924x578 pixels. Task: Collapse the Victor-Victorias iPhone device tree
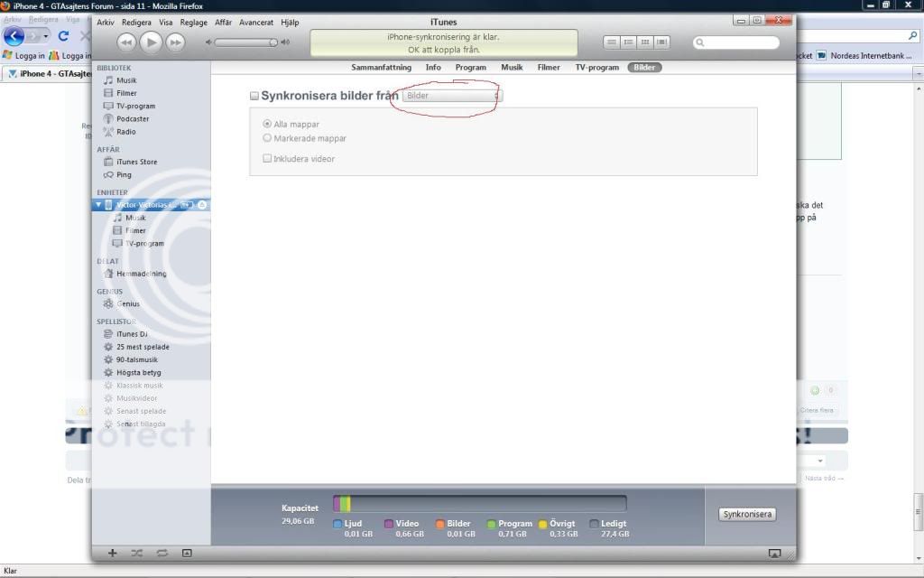[98, 205]
